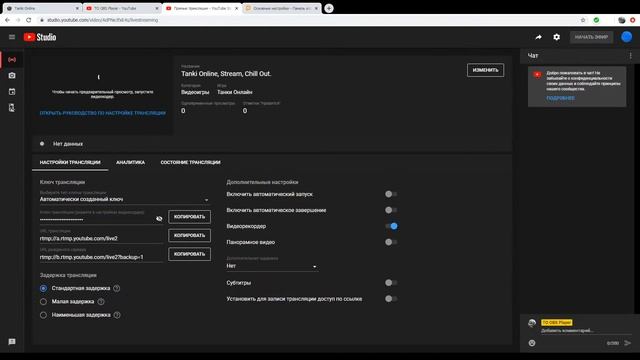Open stream settings gear icon in header
640x360 pixels.
[x=556, y=37]
